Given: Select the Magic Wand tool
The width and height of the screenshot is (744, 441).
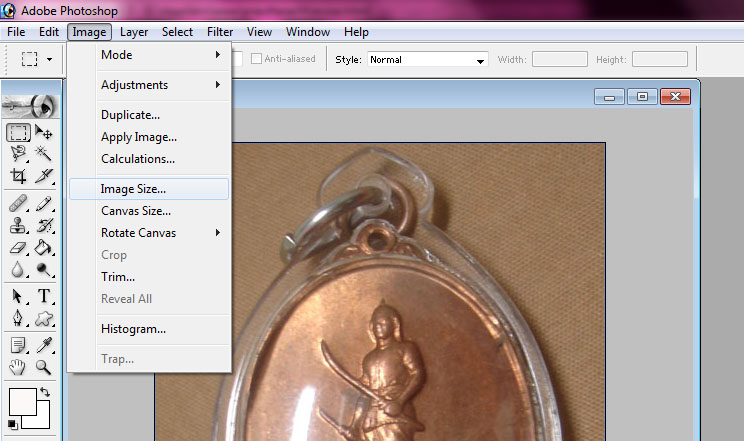Looking at the screenshot, I should (44, 154).
